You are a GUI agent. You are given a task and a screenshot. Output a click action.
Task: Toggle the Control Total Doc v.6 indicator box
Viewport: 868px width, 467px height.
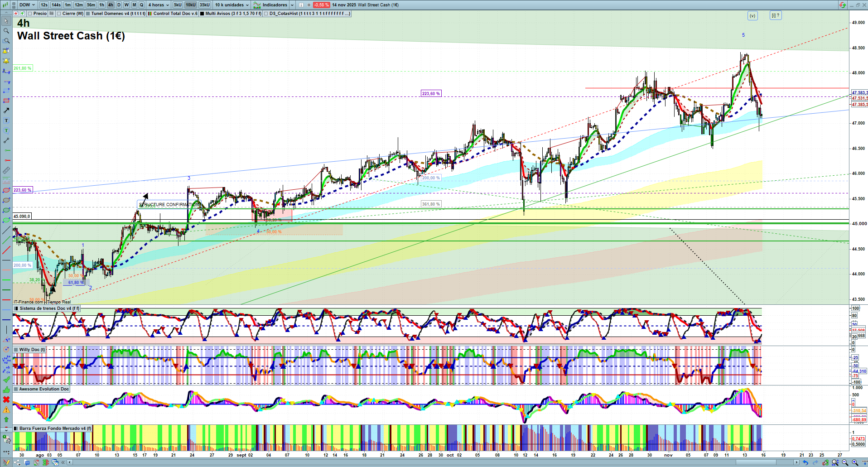[x=150, y=14]
